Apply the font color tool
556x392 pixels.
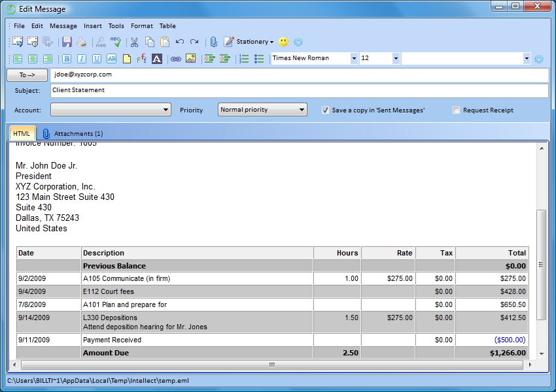click(157, 58)
